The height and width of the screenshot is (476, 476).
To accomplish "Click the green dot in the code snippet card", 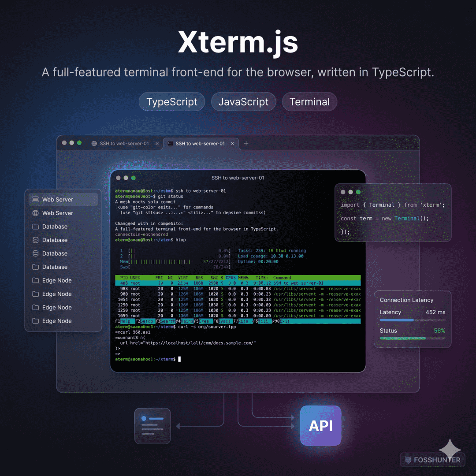I will tap(358, 192).
